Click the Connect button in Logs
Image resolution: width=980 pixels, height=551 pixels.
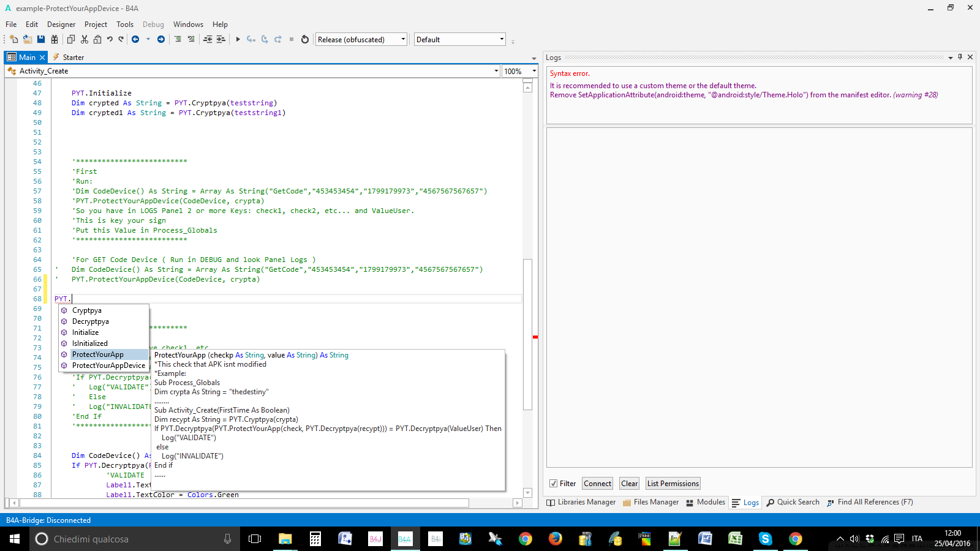597,484
